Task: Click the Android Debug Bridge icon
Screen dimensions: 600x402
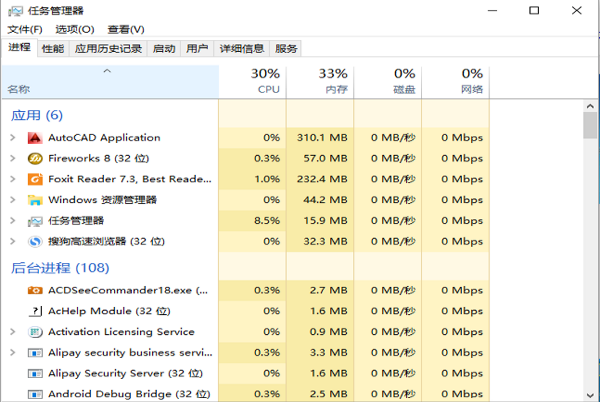Action: 34,394
